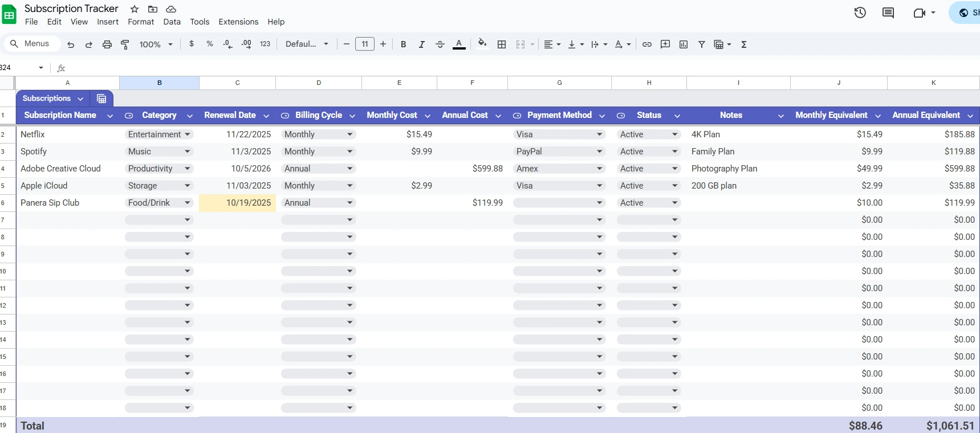Image resolution: width=980 pixels, height=433 pixels.
Task: Toggle italic formatting
Action: point(422,44)
